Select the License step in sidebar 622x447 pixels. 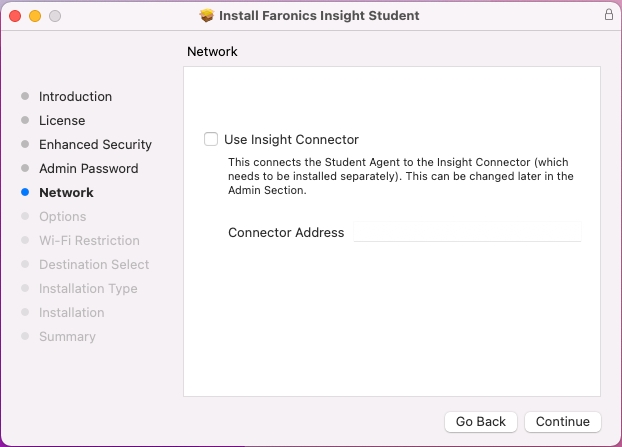click(62, 121)
